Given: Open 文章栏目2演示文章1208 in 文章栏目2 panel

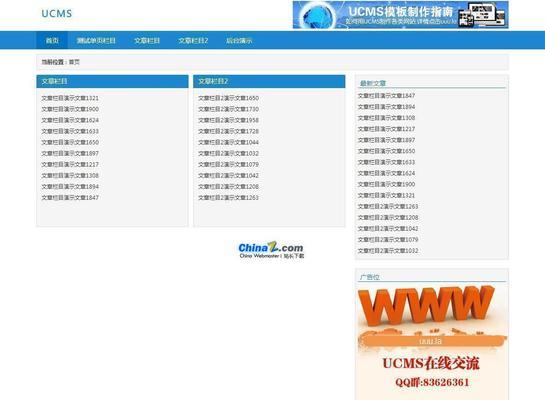Looking at the screenshot, I should (x=228, y=187).
